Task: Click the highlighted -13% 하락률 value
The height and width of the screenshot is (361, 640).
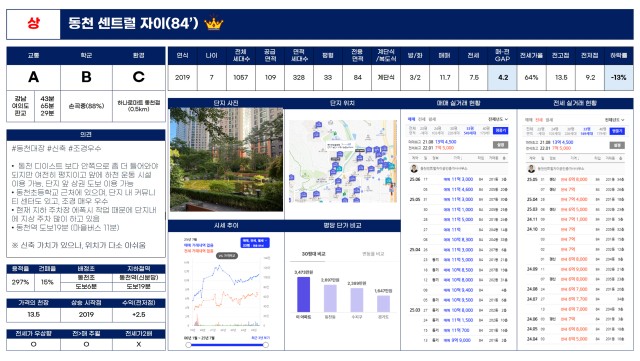Action: (619, 77)
